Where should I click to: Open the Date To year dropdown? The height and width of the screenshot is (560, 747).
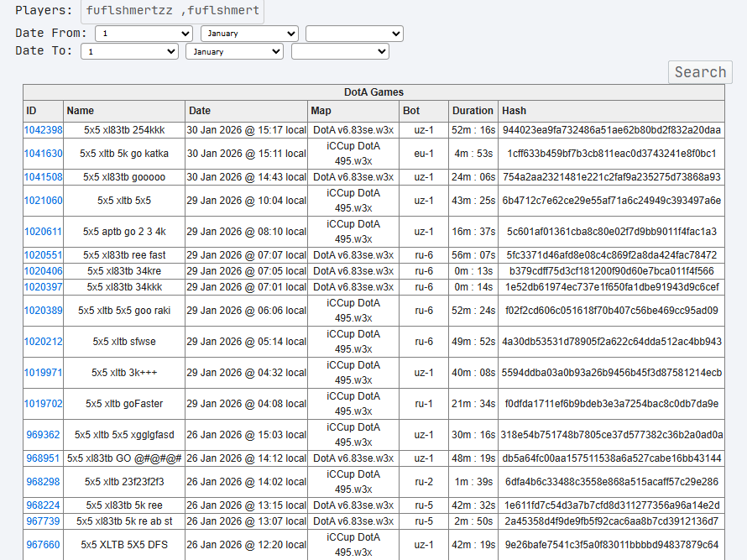(x=340, y=51)
